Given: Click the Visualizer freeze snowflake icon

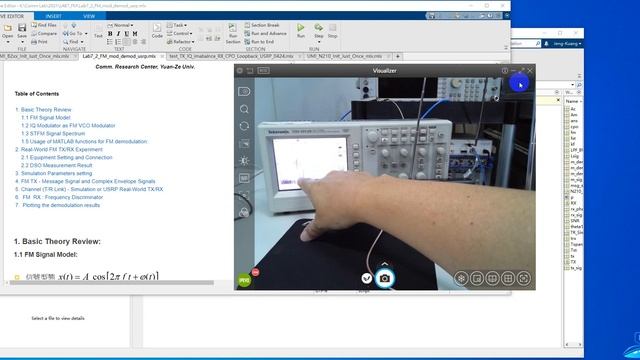Looking at the screenshot, I should click(461, 278).
